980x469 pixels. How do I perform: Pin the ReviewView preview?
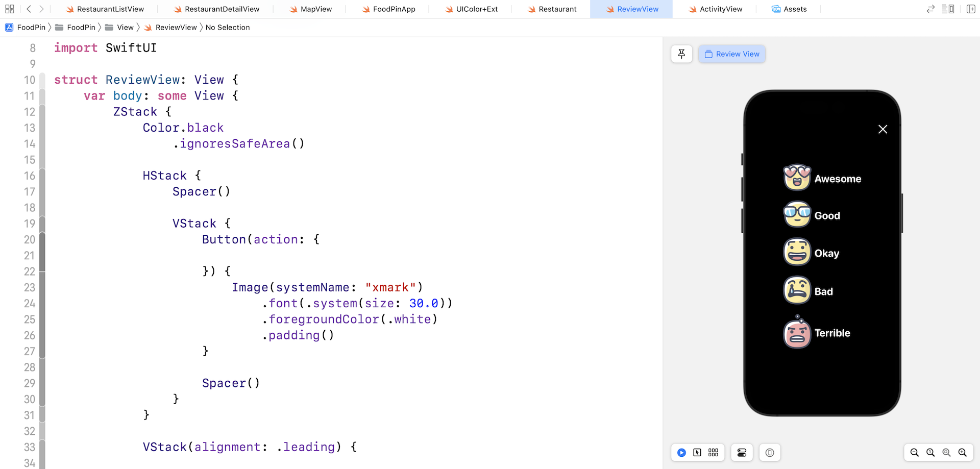681,54
